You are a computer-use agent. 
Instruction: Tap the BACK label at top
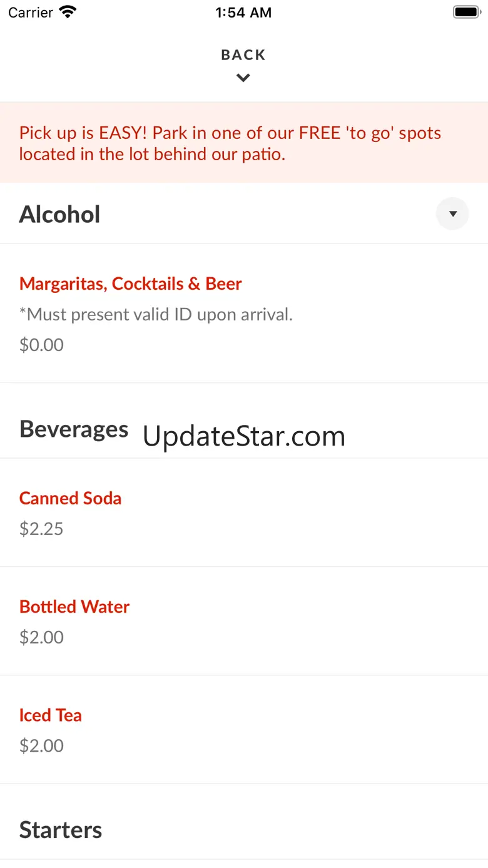[243, 55]
